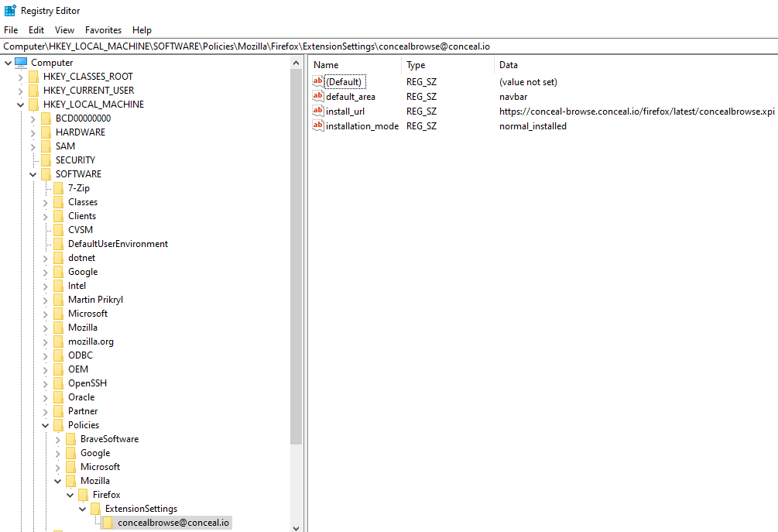The height and width of the screenshot is (532, 778).
Task: Click the CVSM folder icon
Action: 59,230
